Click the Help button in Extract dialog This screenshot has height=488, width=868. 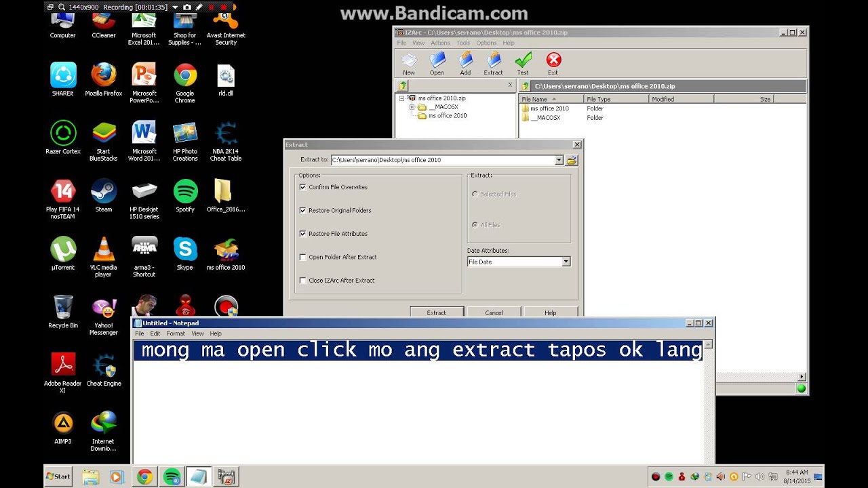(550, 312)
